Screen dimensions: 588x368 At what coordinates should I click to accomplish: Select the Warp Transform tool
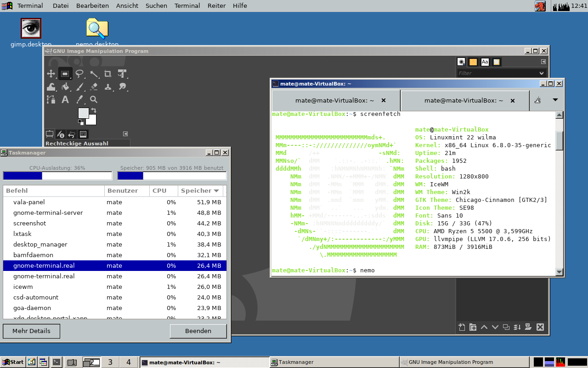[x=51, y=86]
